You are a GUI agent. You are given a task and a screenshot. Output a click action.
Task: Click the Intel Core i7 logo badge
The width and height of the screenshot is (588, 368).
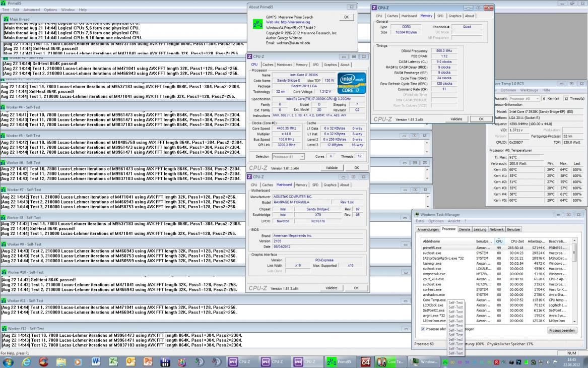[351, 83]
